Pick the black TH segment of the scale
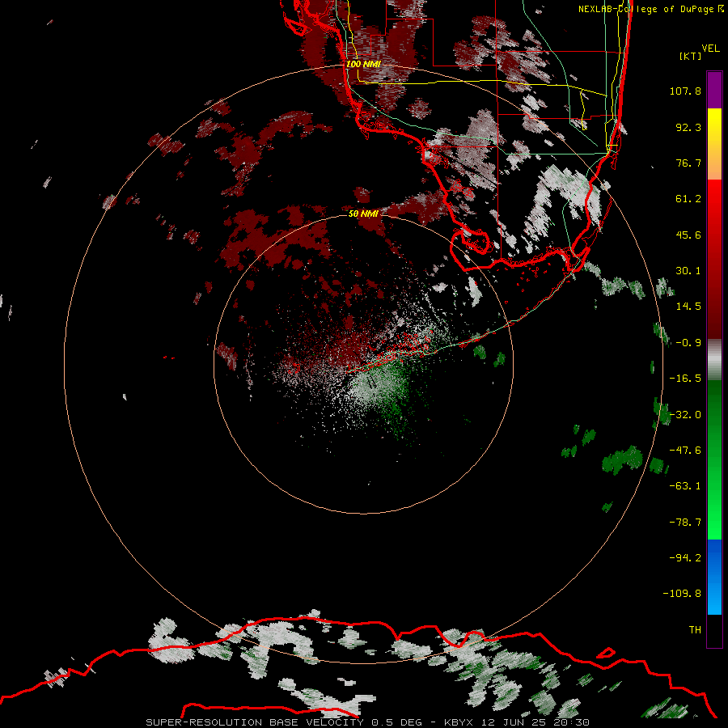 (714, 630)
